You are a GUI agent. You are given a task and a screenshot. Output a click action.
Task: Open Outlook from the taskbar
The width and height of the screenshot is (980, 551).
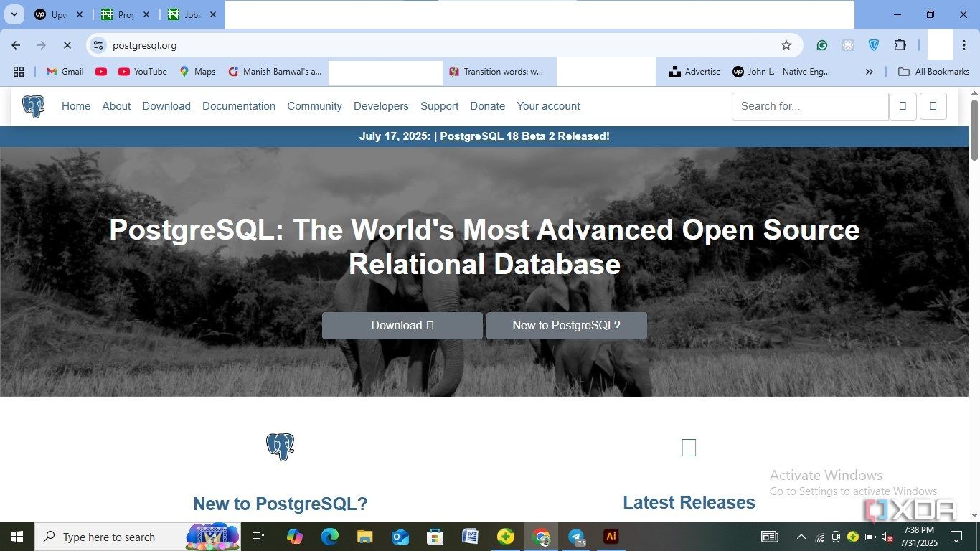click(400, 537)
